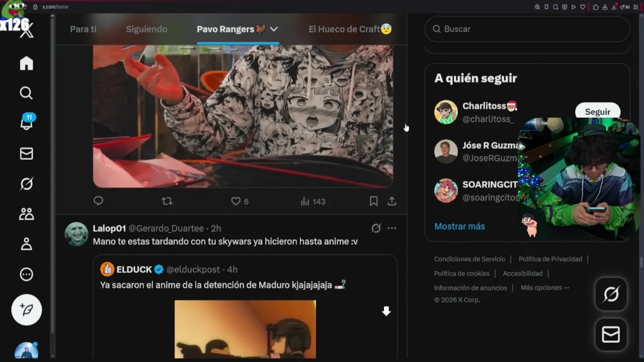Expand Más opciones in footer
644x362 pixels.
click(x=545, y=288)
